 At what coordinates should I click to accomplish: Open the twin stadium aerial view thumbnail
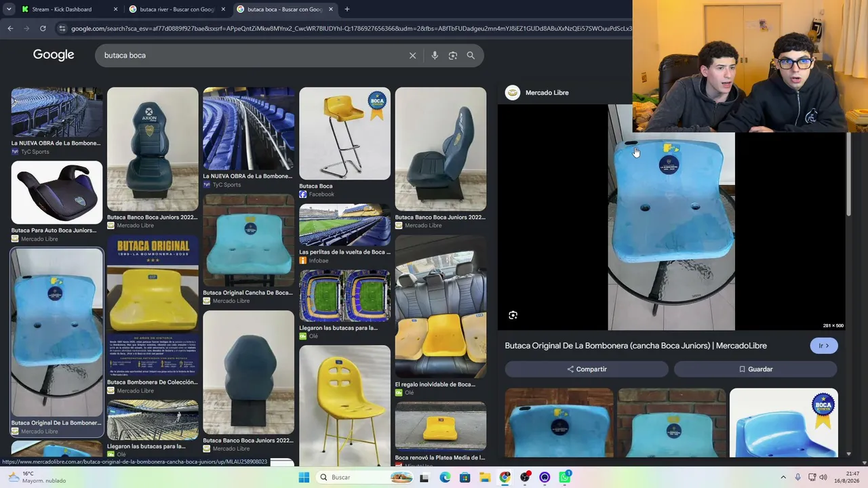[x=344, y=296]
